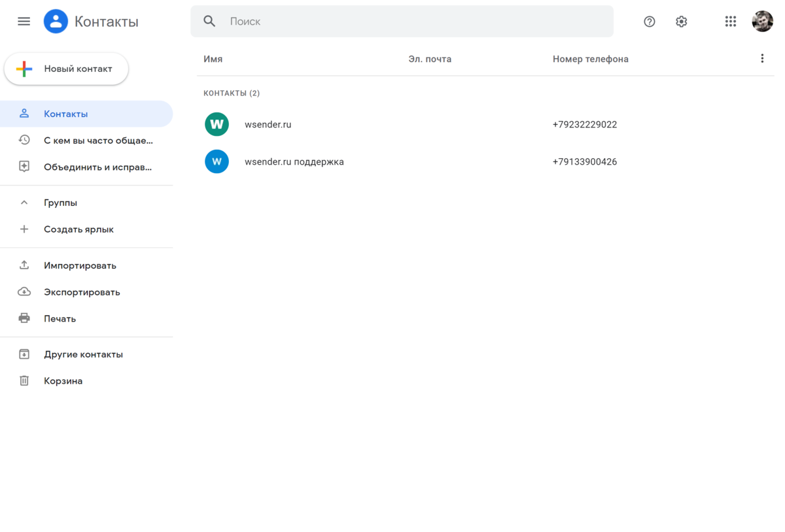Open the help question mark icon
Viewport: 785px width, 532px height.
[x=650, y=22]
